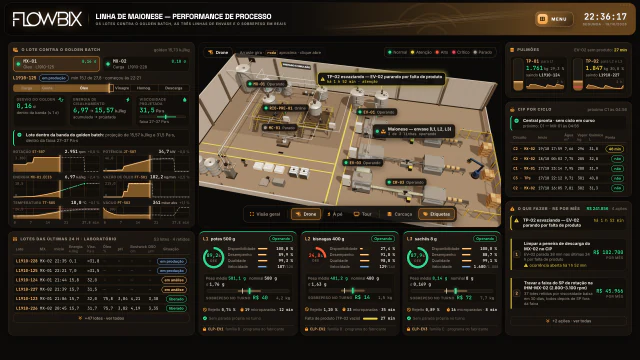Toggle the Carcaça view option
Image resolution: width=640 pixels, height=360 pixels.
click(x=399, y=214)
